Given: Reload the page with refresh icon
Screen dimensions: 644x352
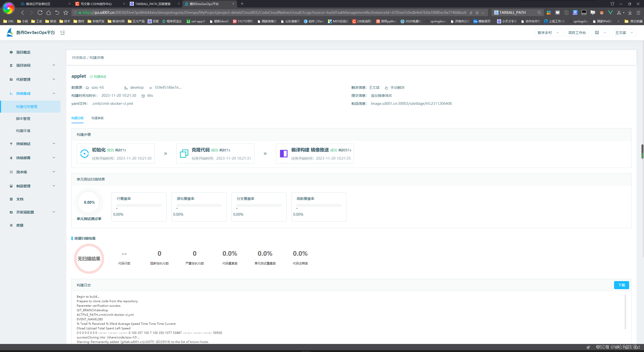Looking at the screenshot, I should tap(40, 13).
